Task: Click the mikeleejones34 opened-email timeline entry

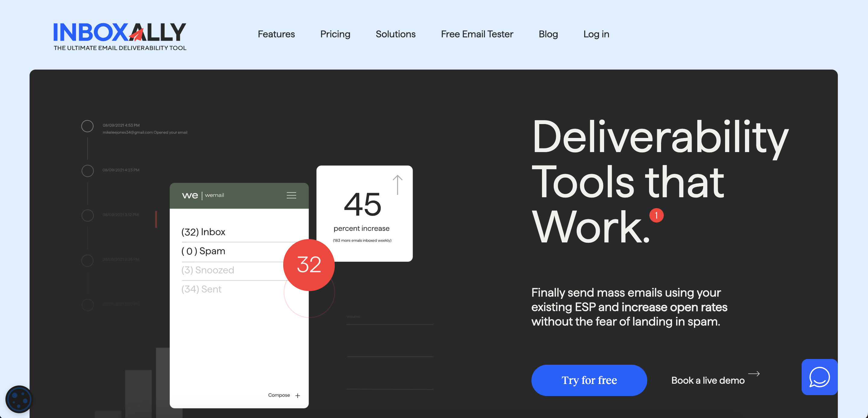Action: click(145, 132)
